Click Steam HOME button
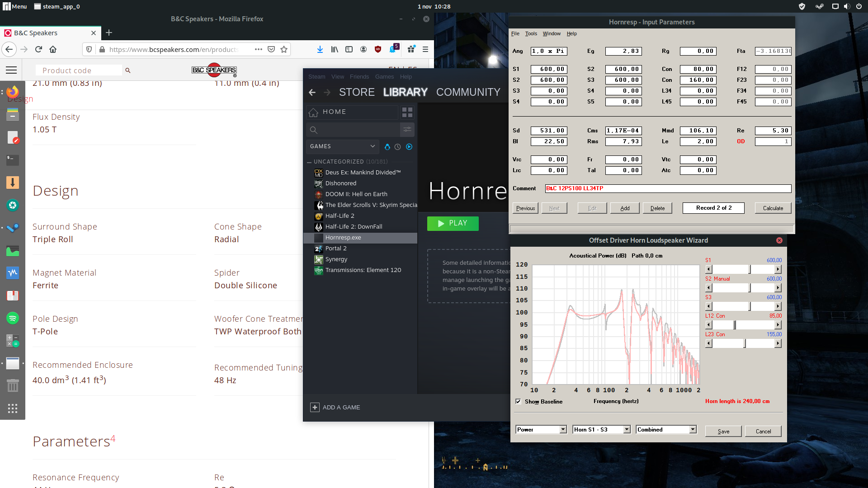This screenshot has width=868, height=488. (352, 112)
